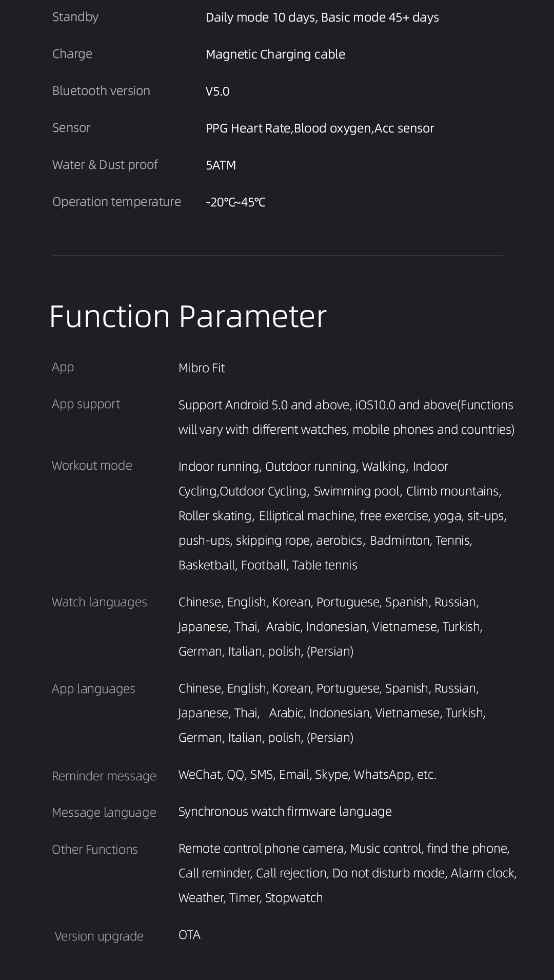The width and height of the screenshot is (554, 980).
Task: Select the App support label
Action: coord(86,404)
